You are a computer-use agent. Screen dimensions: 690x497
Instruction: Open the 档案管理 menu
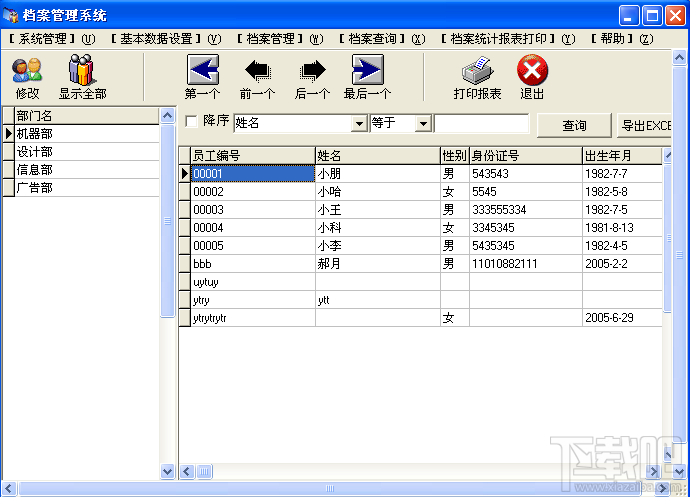[280, 39]
